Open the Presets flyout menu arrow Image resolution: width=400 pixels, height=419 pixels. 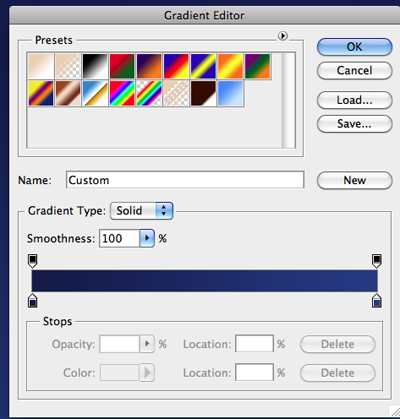[283, 36]
